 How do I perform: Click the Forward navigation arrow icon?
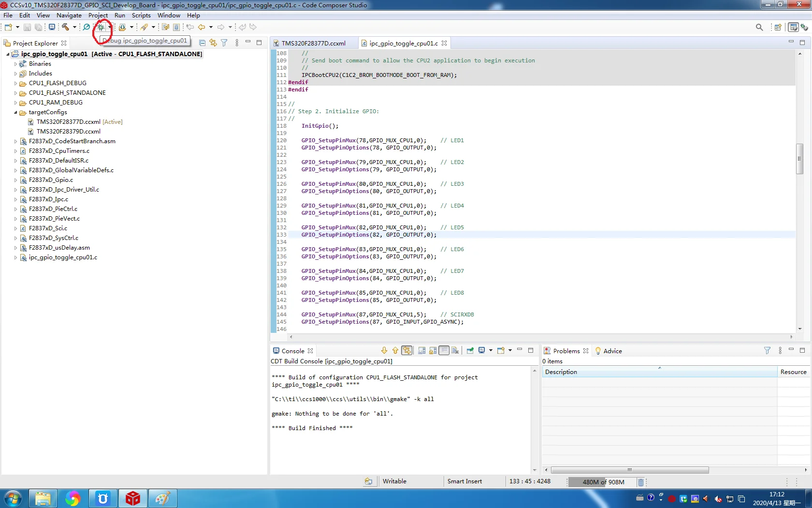(221, 27)
